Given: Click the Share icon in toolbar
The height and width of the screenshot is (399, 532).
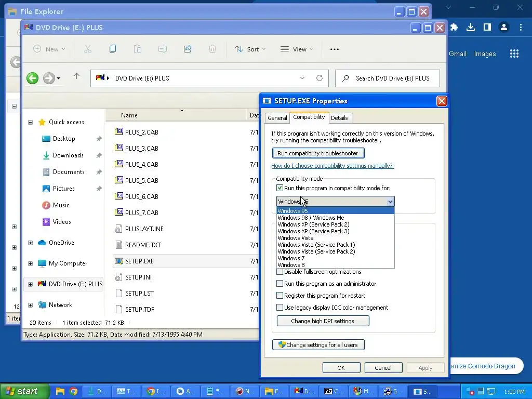Looking at the screenshot, I should click(187, 49).
